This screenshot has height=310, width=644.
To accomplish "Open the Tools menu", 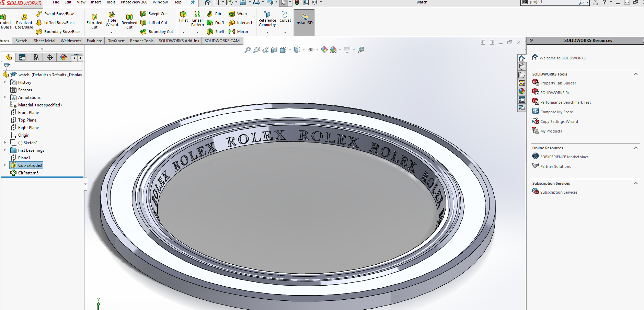I will (x=111, y=2).
